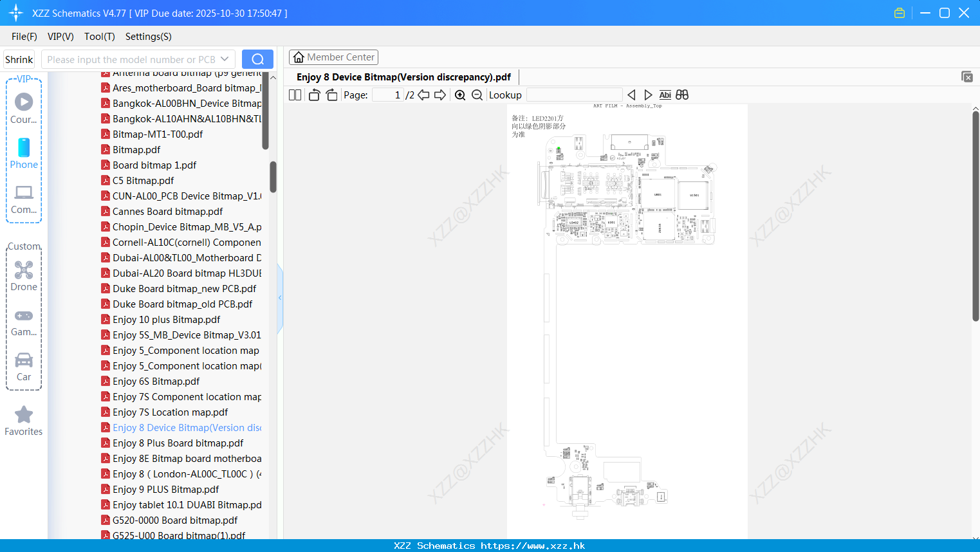
Task: Expand the model number dropdown arrow
Action: click(225, 59)
